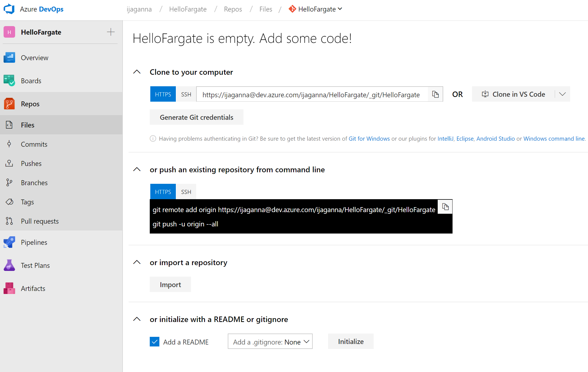The width and height of the screenshot is (588, 372).
Task: Go to Commits in sidebar
Action: point(34,144)
